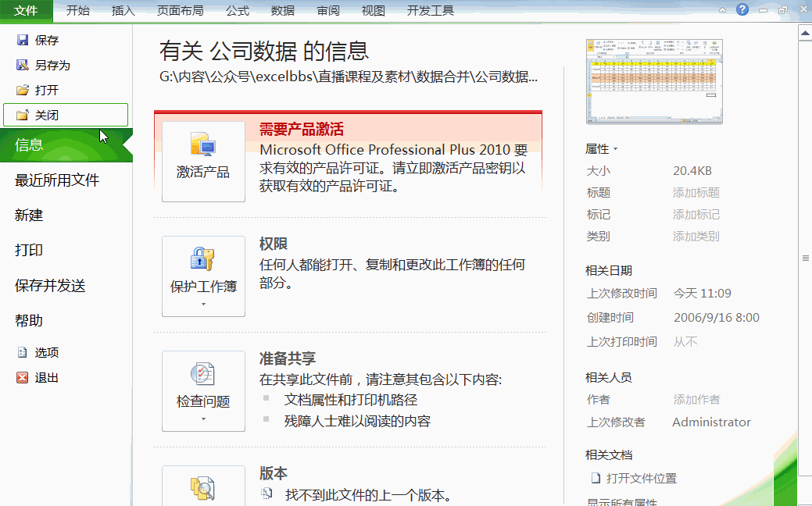The height and width of the screenshot is (506, 812).
Task: Click the workbook preview thumbnail
Action: [x=654, y=81]
